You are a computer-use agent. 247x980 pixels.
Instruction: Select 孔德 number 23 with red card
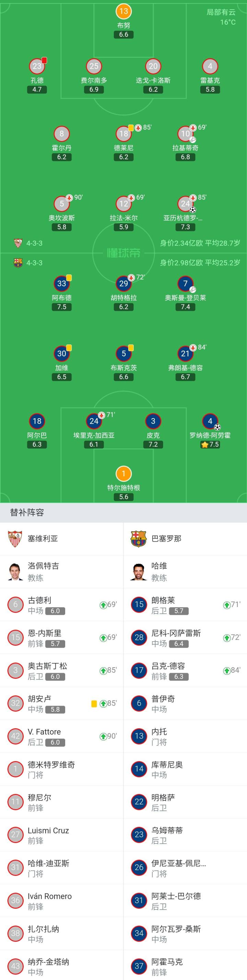[x=37, y=66]
